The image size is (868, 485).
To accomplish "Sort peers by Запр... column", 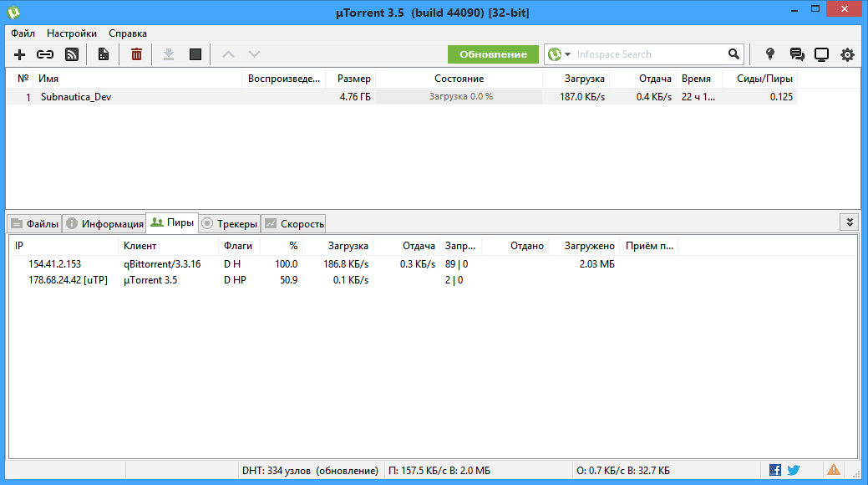I will coord(460,246).
